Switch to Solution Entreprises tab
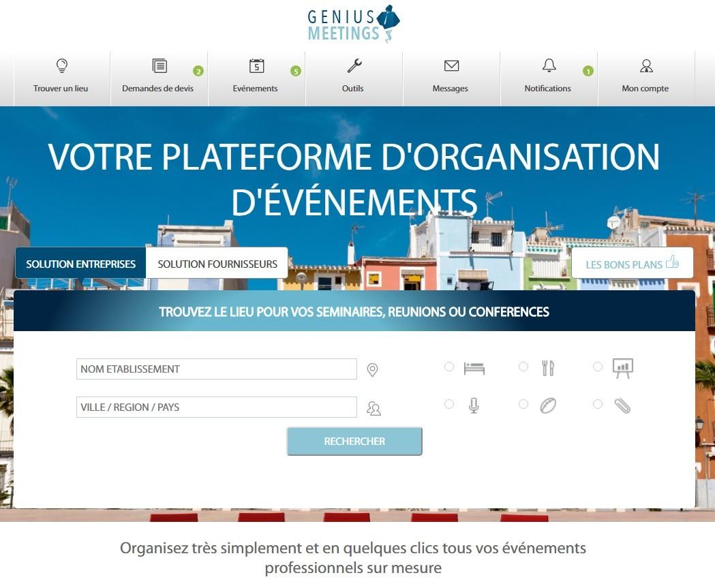Viewport: 715px width, 588px height. click(80, 264)
